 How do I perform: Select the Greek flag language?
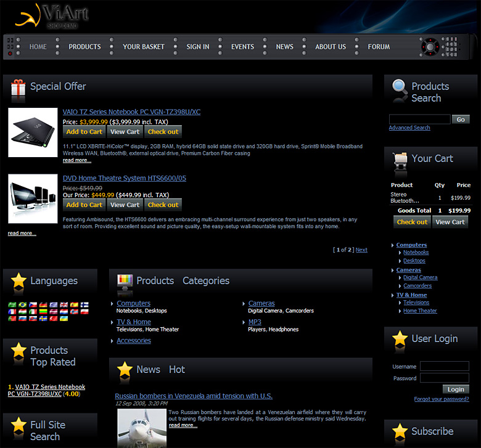pos(54,304)
